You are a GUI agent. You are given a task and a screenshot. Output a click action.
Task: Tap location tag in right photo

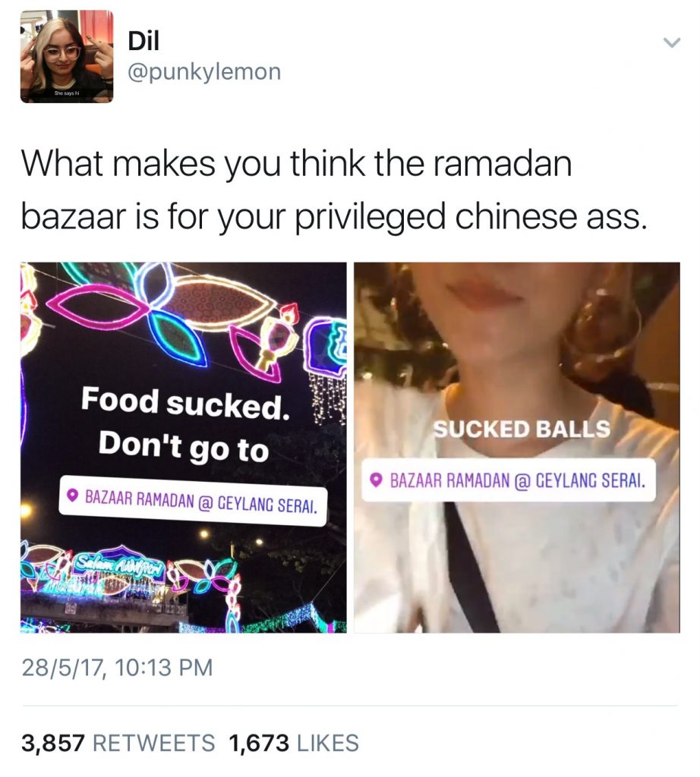509,480
